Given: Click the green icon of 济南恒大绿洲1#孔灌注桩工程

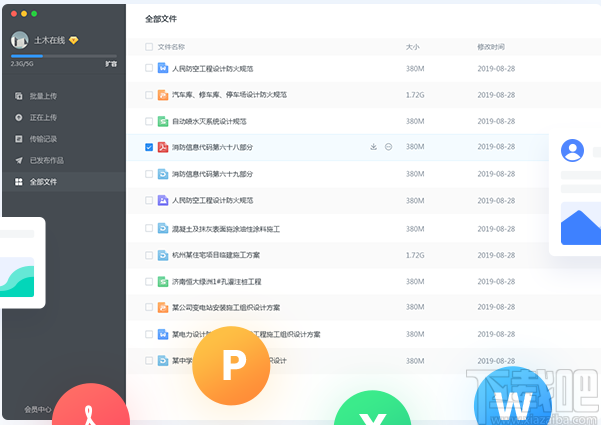Looking at the screenshot, I should (163, 282).
